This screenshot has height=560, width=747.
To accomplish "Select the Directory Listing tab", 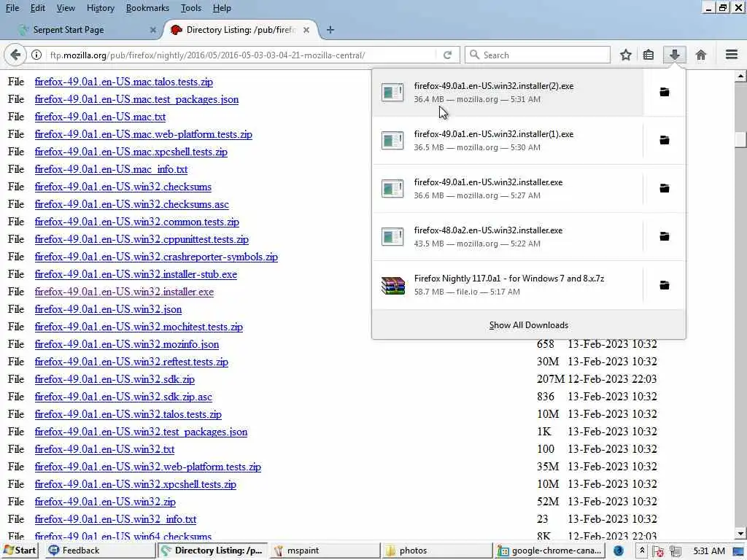I will (x=239, y=29).
